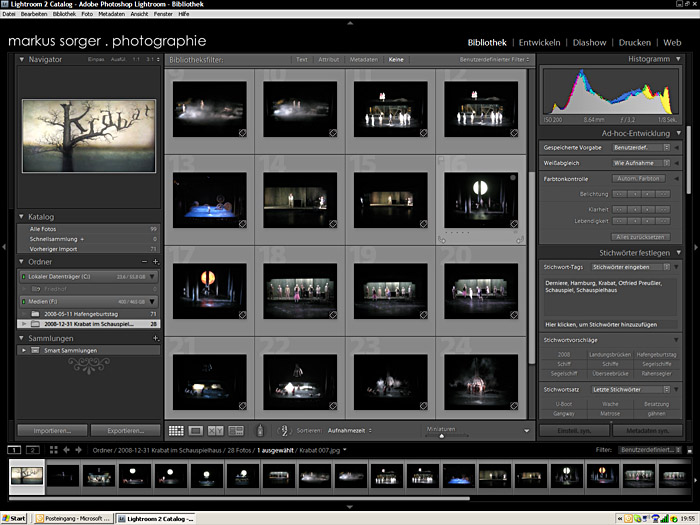Toggle filter switch beside Benutzerdefiniert

point(690,450)
